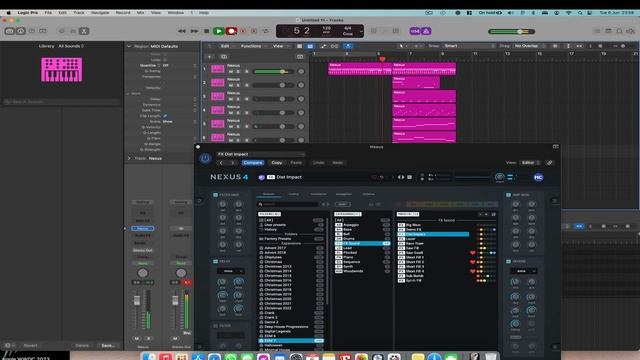Screen dimensions: 640x360
Task: Click Compare in the plugin header
Action: pyautogui.click(x=253, y=162)
